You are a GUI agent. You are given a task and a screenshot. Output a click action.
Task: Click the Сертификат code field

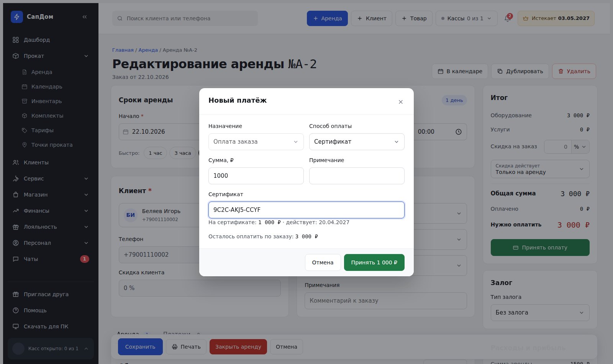tap(306, 210)
